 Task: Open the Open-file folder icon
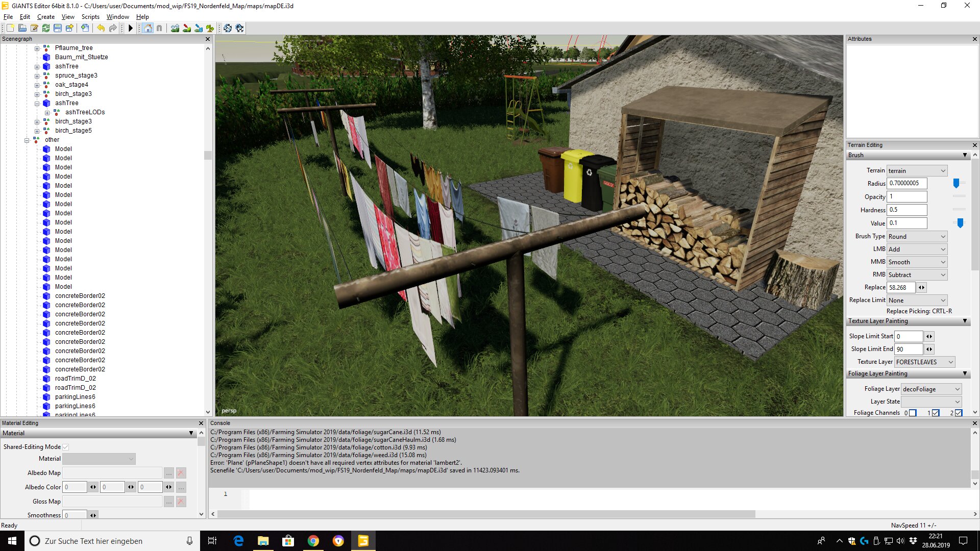22,28
